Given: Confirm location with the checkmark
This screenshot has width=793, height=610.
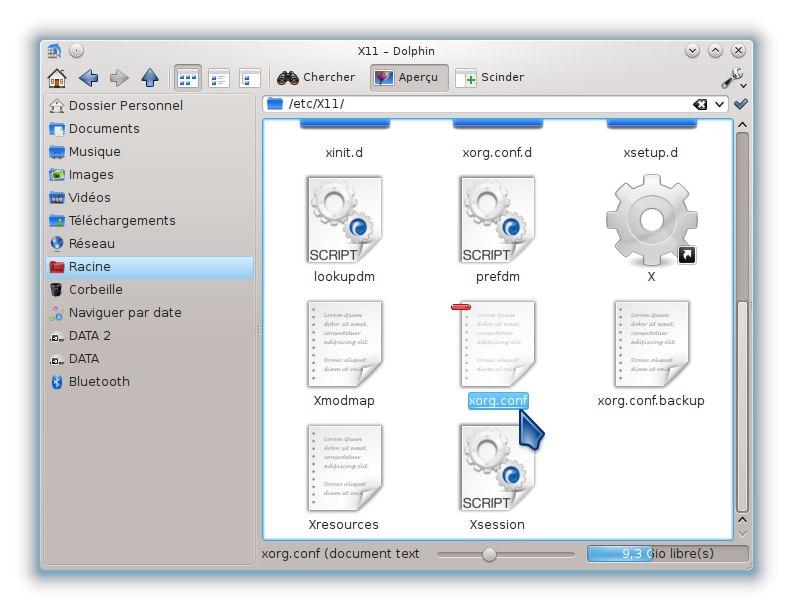Looking at the screenshot, I should coord(741,104).
